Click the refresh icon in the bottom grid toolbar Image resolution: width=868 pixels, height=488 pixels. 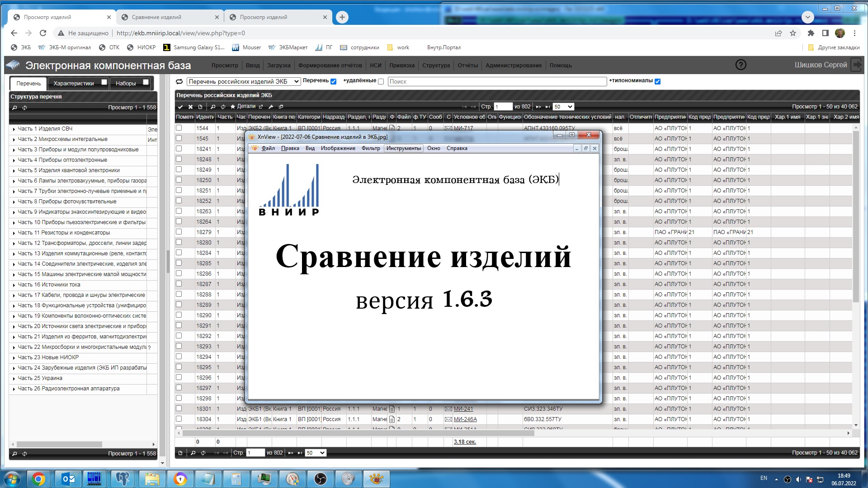point(203,453)
